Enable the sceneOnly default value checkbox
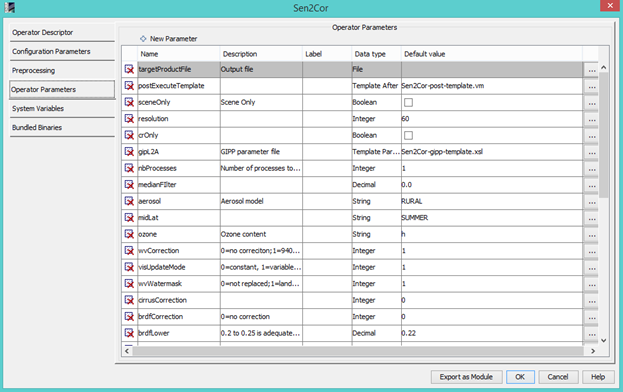 pos(408,102)
